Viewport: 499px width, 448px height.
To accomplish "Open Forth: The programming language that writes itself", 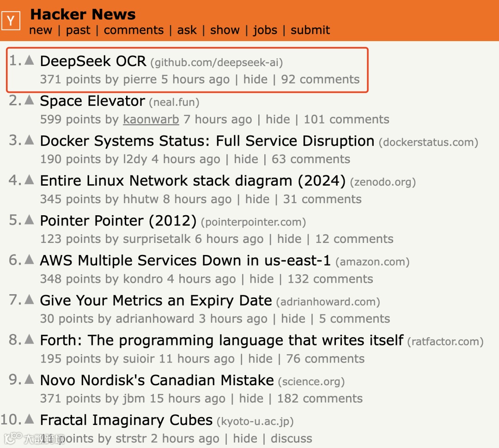I will click(x=221, y=340).
